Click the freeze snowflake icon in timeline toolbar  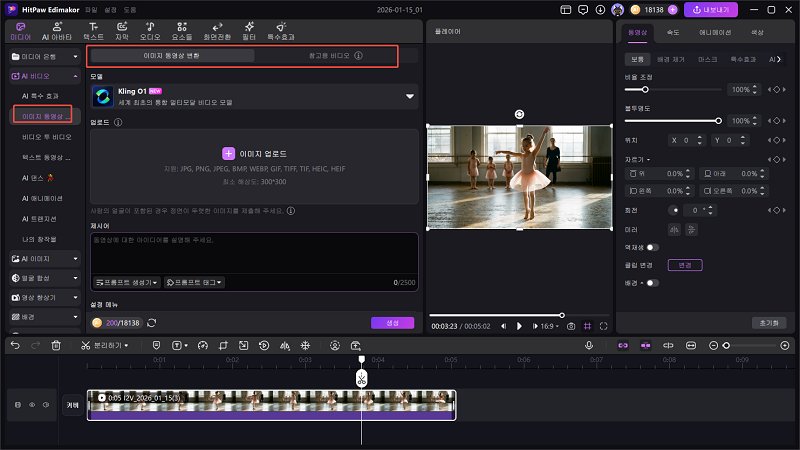click(305, 345)
